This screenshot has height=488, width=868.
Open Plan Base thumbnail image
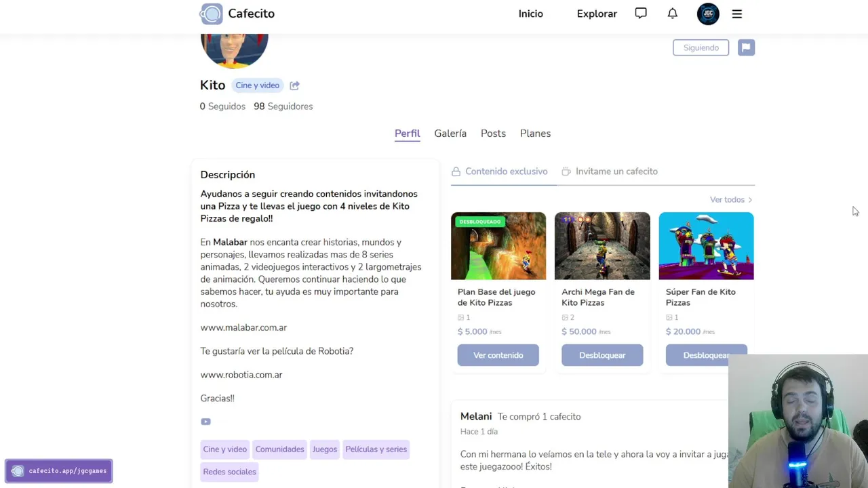point(498,246)
